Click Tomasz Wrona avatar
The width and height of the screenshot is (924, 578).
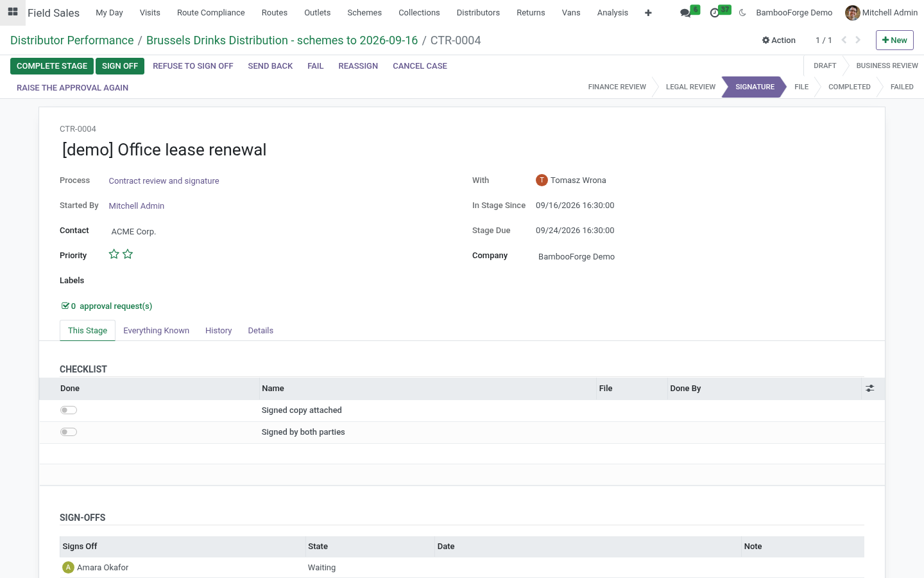[x=542, y=180]
